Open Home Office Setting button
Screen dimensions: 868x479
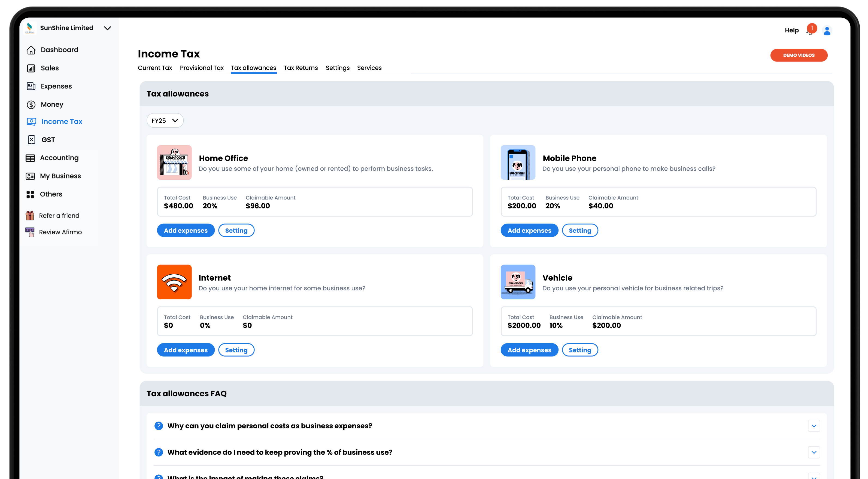(x=236, y=230)
